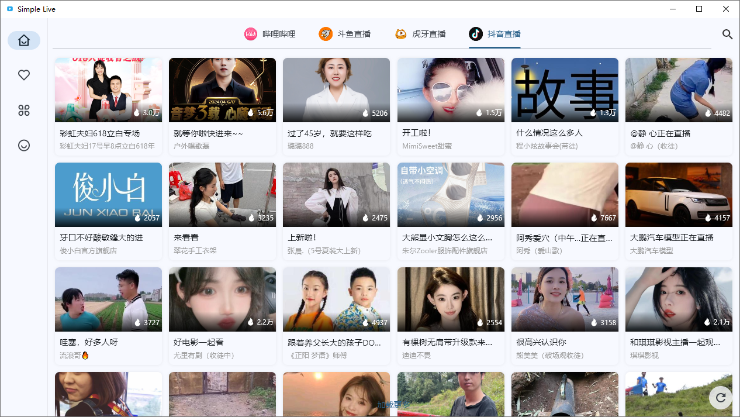The height and width of the screenshot is (417, 740).
Task: Click the title "好电影一起看"
Action: point(199,342)
